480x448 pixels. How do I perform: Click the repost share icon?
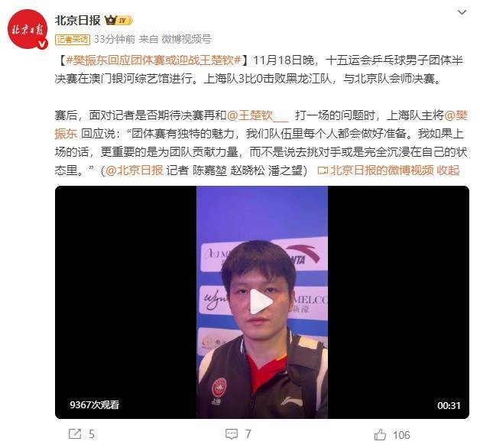(75, 434)
